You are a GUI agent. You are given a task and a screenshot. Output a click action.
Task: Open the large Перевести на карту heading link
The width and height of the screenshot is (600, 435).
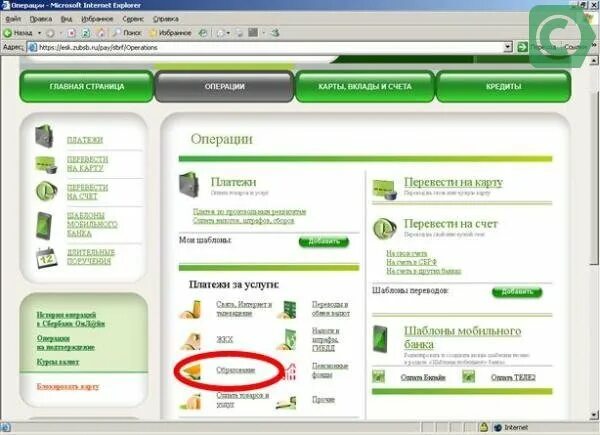(453, 182)
